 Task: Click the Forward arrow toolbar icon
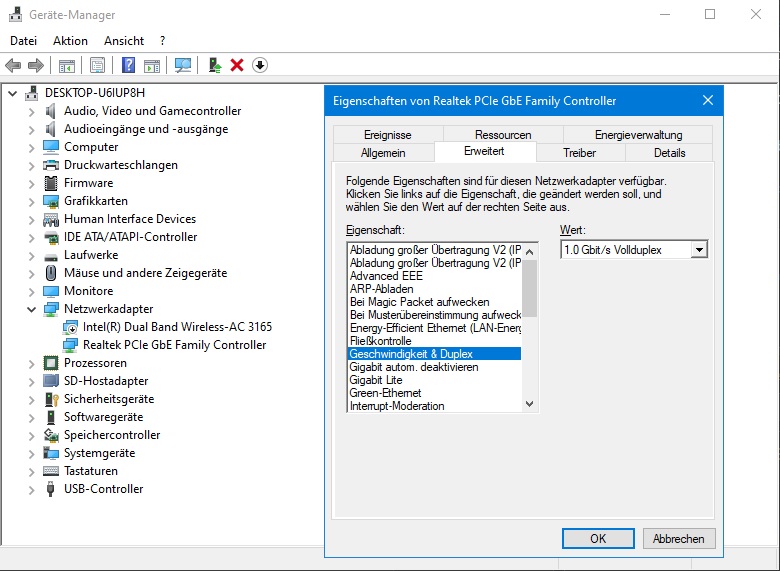[x=36, y=65]
